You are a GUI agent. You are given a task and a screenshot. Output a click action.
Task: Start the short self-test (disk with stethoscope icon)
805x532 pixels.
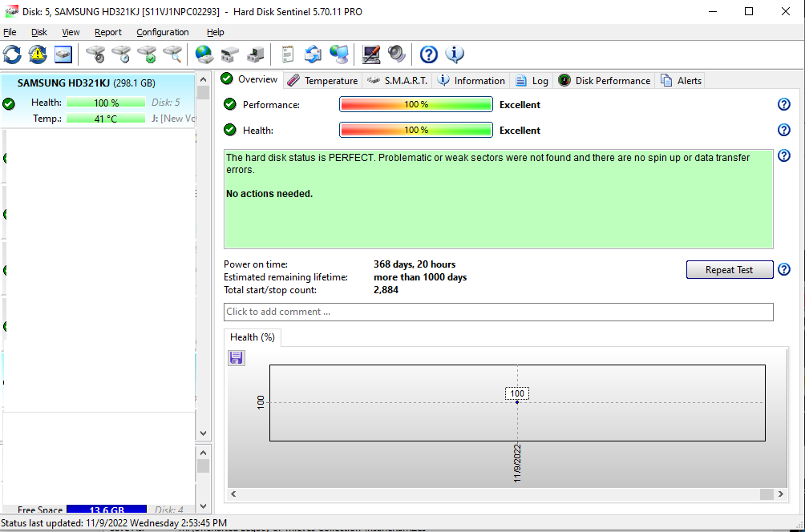click(95, 54)
